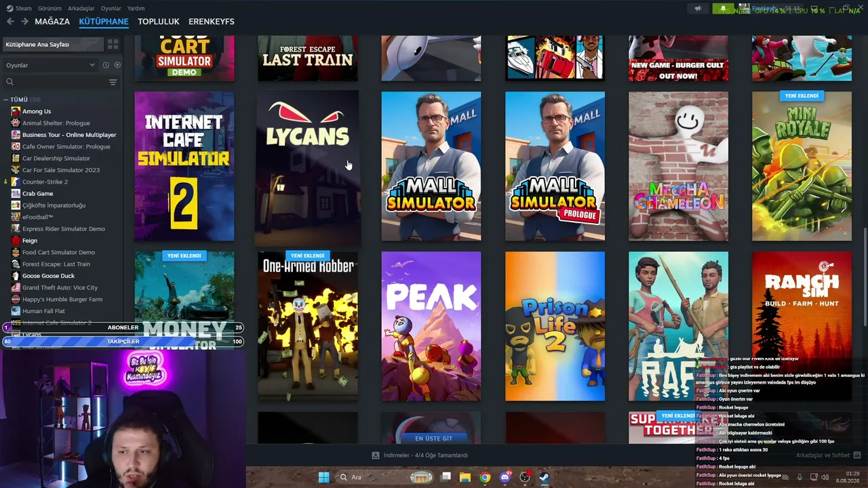Open the Görünüm menu
The image size is (868, 488).
[x=50, y=8]
